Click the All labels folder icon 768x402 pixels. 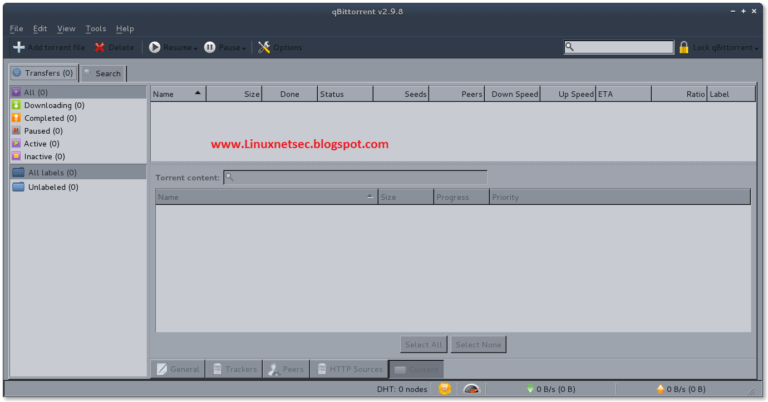[x=19, y=172]
